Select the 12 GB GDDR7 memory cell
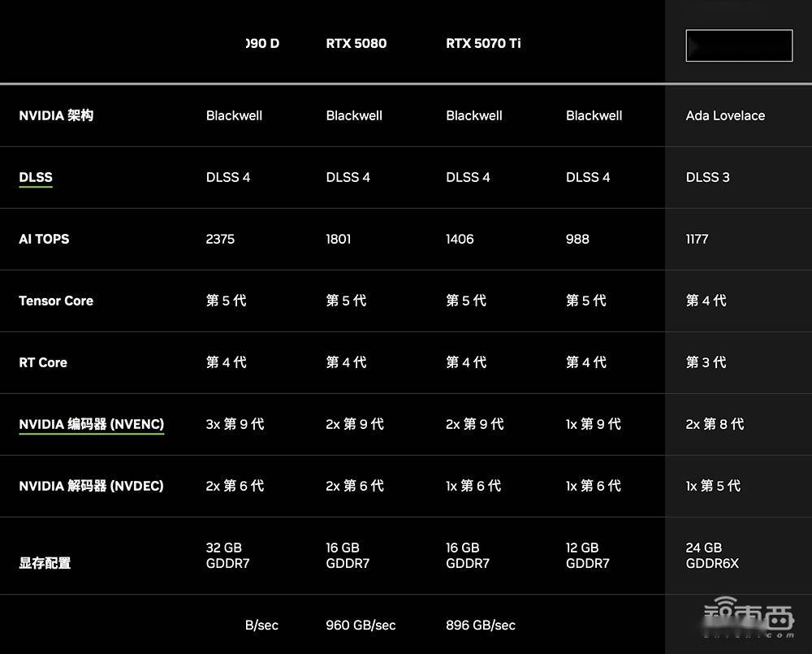The image size is (812, 654). (x=588, y=556)
